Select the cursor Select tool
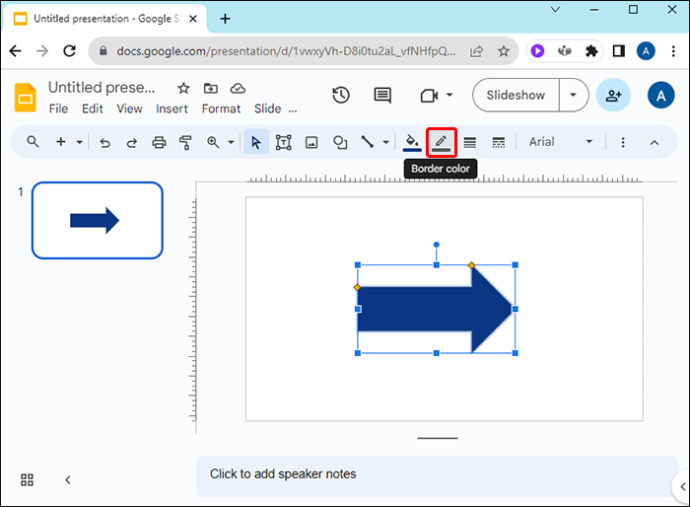690x507 pixels. (256, 142)
